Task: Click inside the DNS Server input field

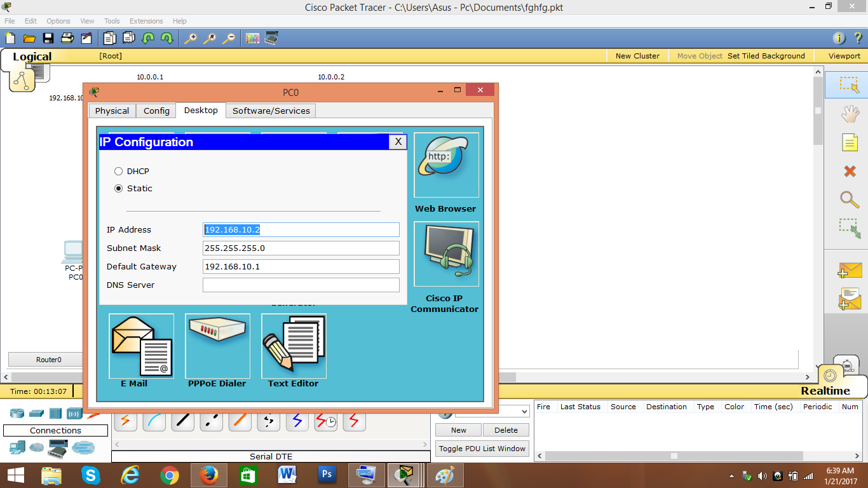Action: [301, 285]
